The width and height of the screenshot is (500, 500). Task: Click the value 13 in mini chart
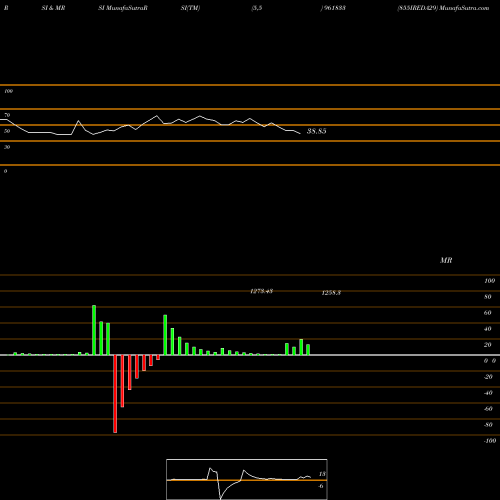click(x=322, y=474)
